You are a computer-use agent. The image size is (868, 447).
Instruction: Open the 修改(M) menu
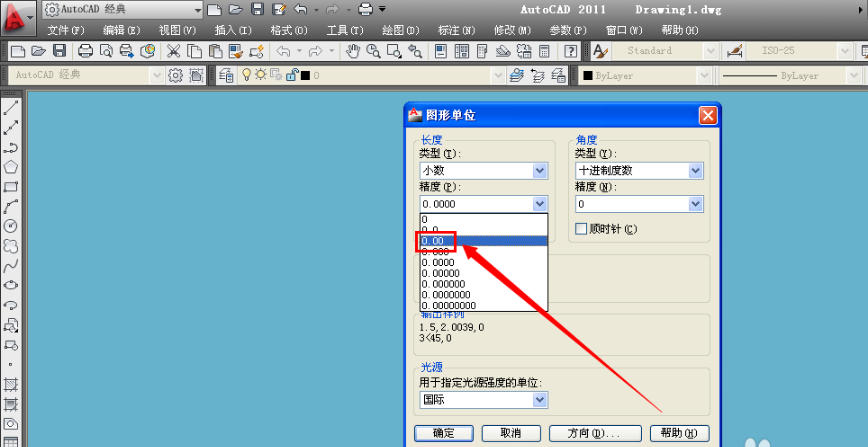pyautogui.click(x=513, y=30)
